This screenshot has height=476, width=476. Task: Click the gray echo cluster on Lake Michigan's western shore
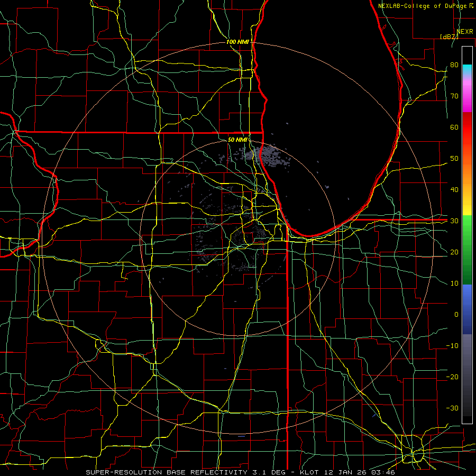coord(267,157)
